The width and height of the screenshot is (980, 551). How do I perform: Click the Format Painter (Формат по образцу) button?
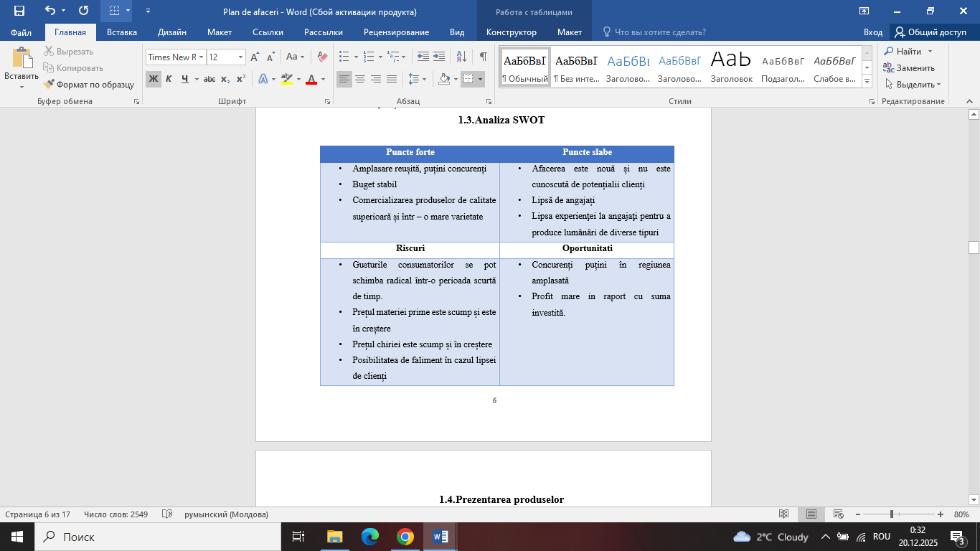click(x=89, y=84)
